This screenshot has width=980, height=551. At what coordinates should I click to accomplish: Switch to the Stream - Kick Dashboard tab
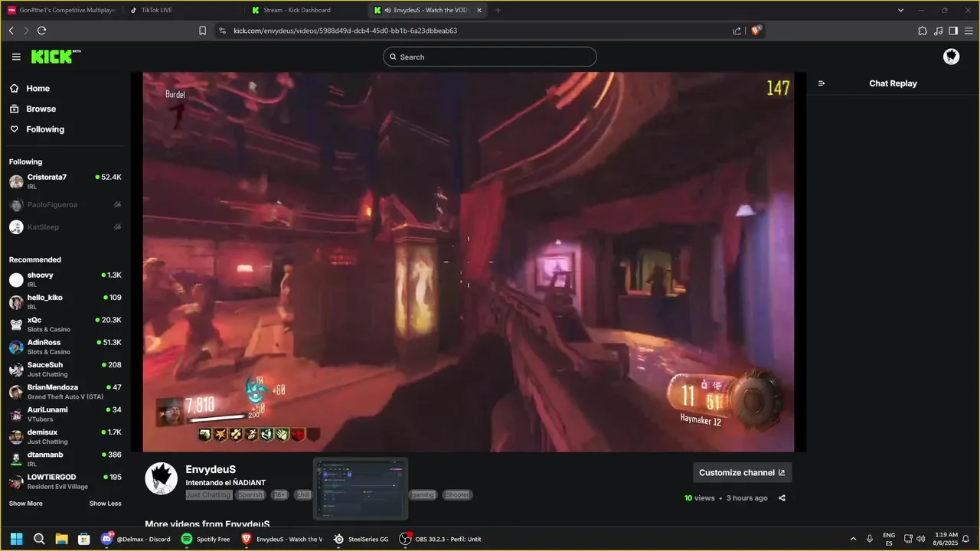pos(306,10)
